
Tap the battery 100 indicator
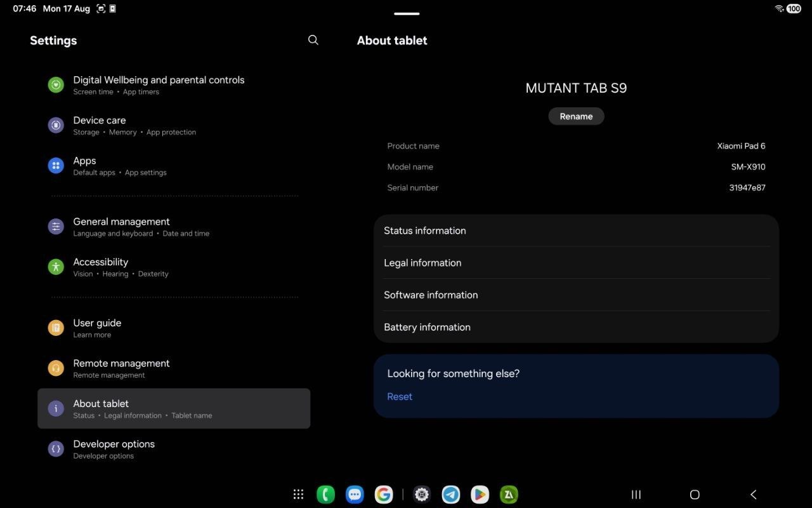(x=794, y=9)
